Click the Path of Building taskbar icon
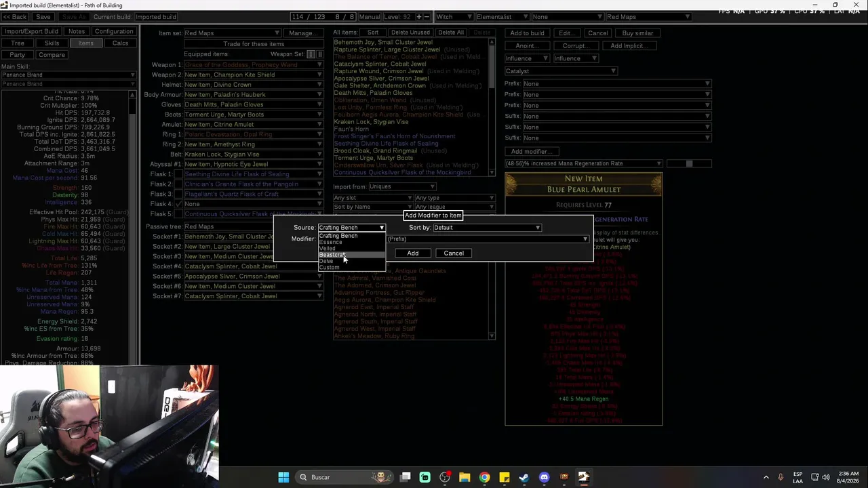The image size is (868, 488). 583,477
